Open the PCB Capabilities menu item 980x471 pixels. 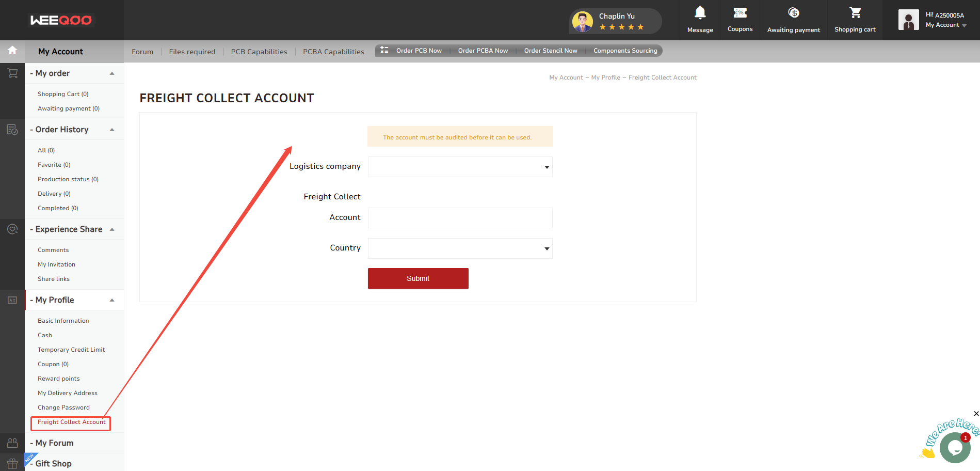click(259, 52)
